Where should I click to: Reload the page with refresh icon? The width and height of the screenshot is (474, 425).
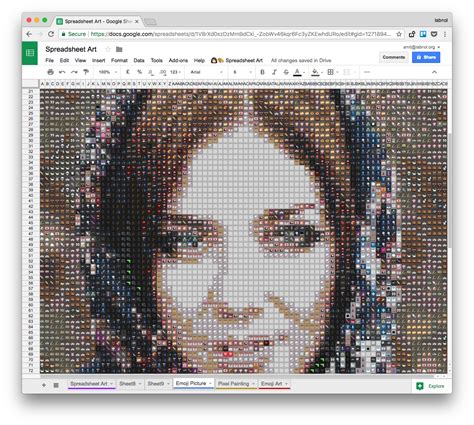51,34
